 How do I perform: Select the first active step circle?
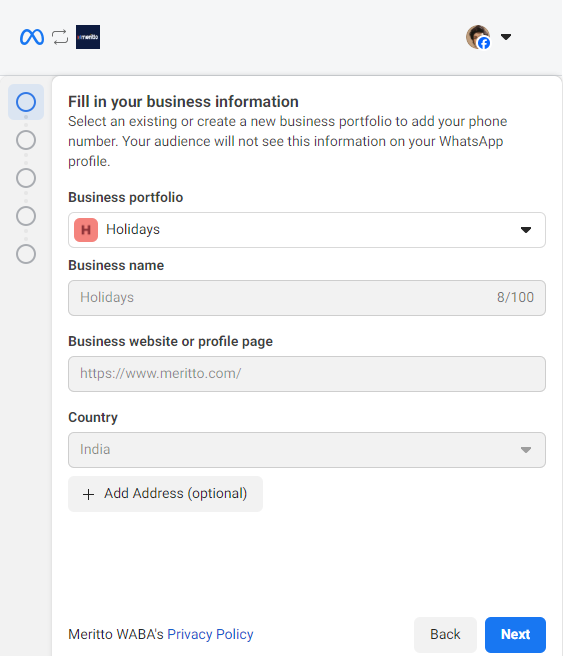tap(26, 102)
